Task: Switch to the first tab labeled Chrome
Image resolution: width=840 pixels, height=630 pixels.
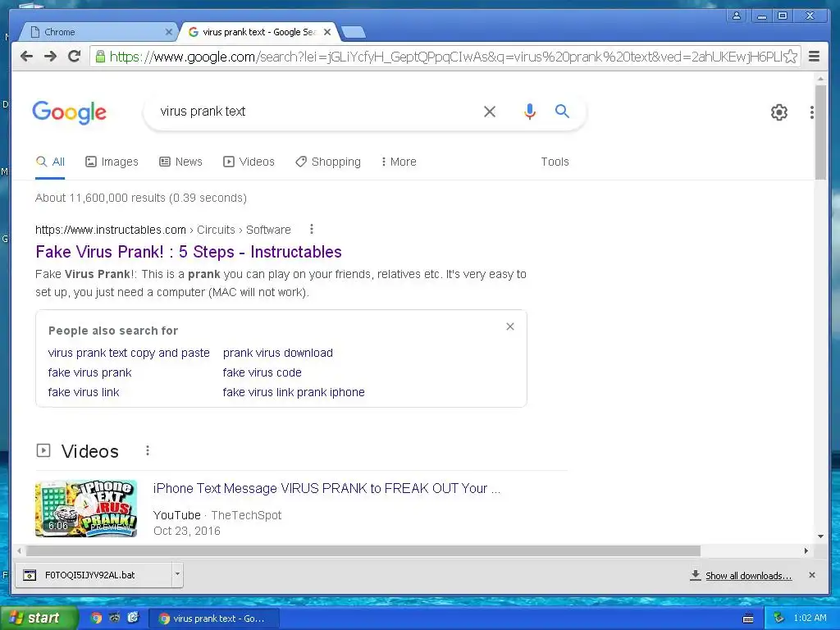Action: click(98, 32)
